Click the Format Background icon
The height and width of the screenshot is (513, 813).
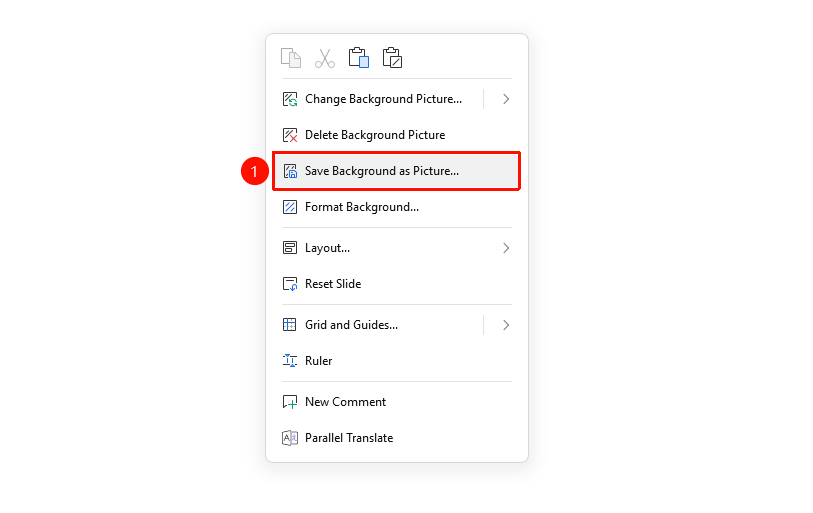[290, 207]
